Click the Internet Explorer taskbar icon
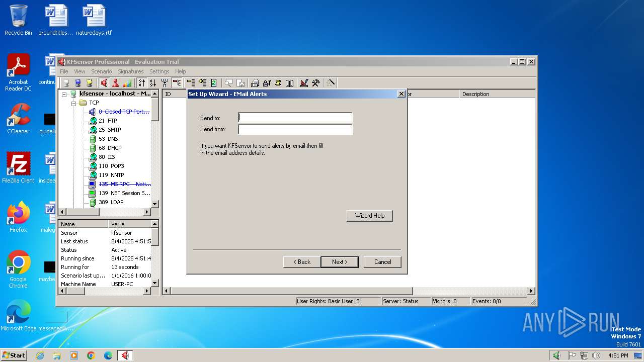This screenshot has width=644, height=362. pos(40,355)
